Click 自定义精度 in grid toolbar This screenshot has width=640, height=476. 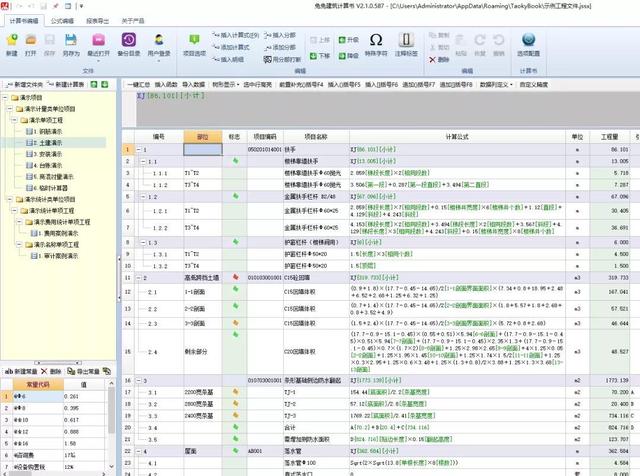pyautogui.click(x=533, y=85)
